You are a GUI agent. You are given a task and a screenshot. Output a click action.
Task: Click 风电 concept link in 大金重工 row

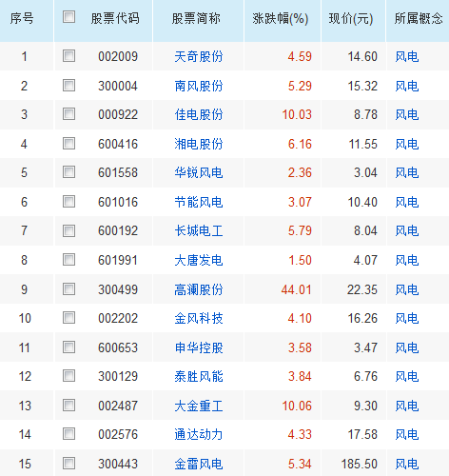pyautogui.click(x=407, y=406)
